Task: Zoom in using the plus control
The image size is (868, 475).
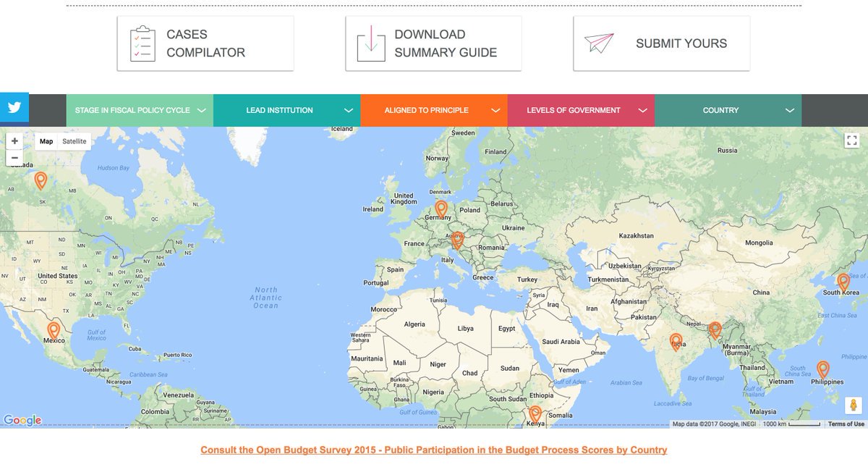Action: pos(14,139)
